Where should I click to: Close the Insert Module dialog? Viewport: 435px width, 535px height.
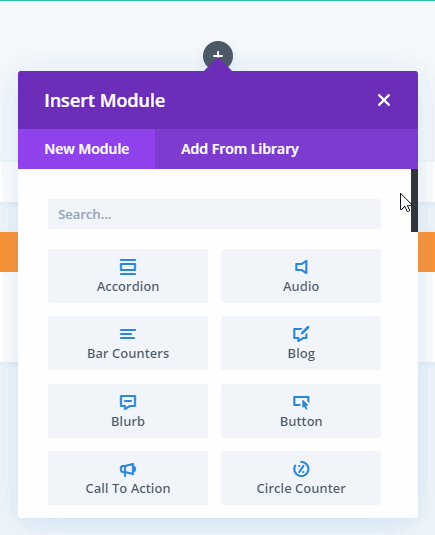(x=384, y=100)
